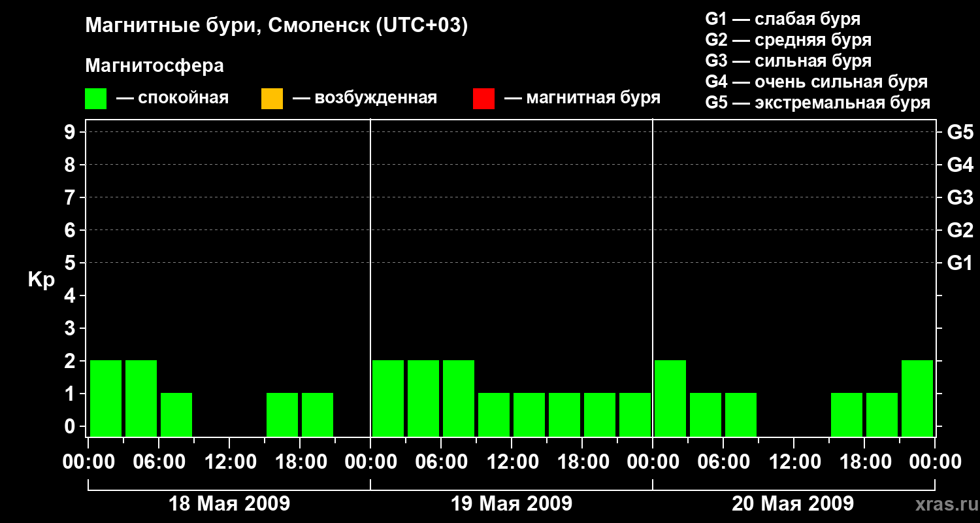
Task: Click the 18 Мая bar for 18:00–21:00
Action: [318, 414]
